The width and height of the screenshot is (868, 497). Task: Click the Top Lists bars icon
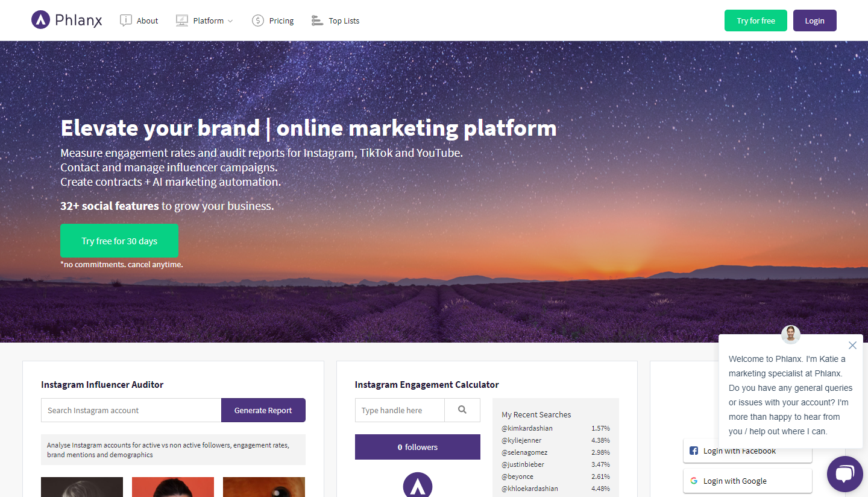[317, 21]
